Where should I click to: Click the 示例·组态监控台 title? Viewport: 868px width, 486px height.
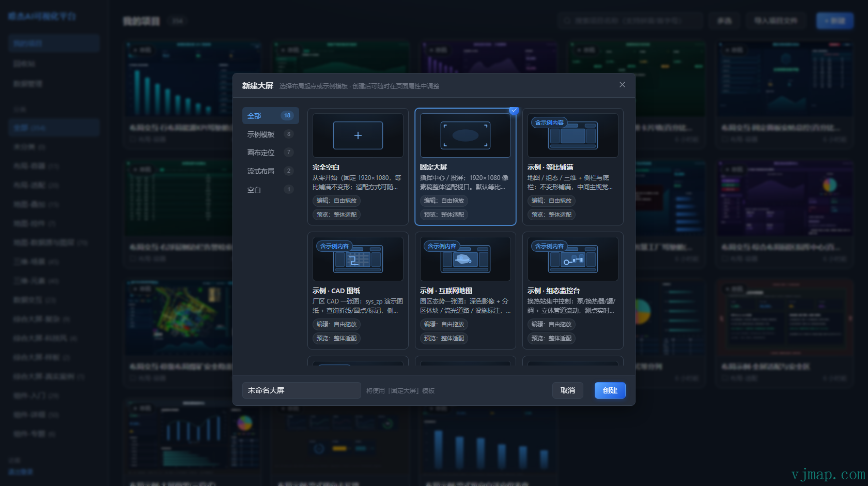(x=554, y=291)
